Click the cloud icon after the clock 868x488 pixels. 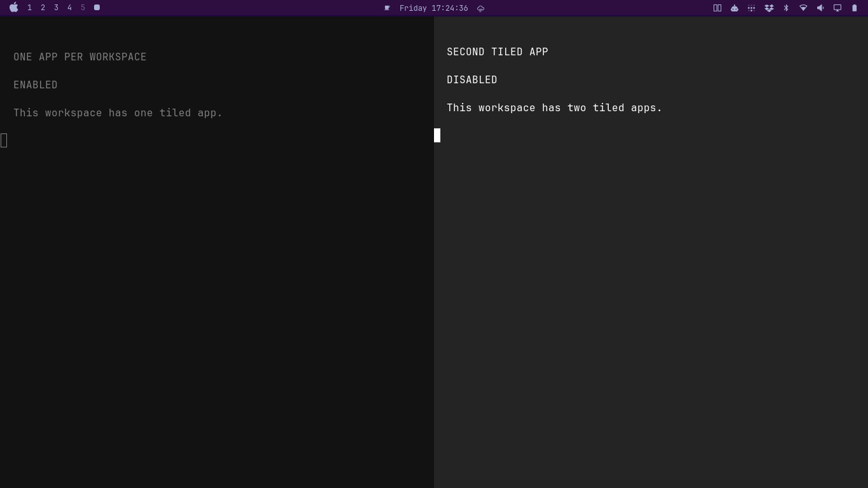pos(480,8)
